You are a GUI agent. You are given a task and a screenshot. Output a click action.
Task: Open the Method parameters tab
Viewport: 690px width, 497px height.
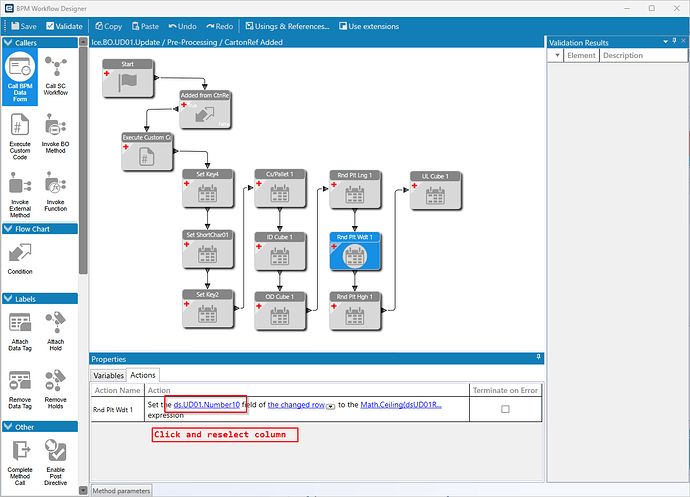[x=121, y=491]
